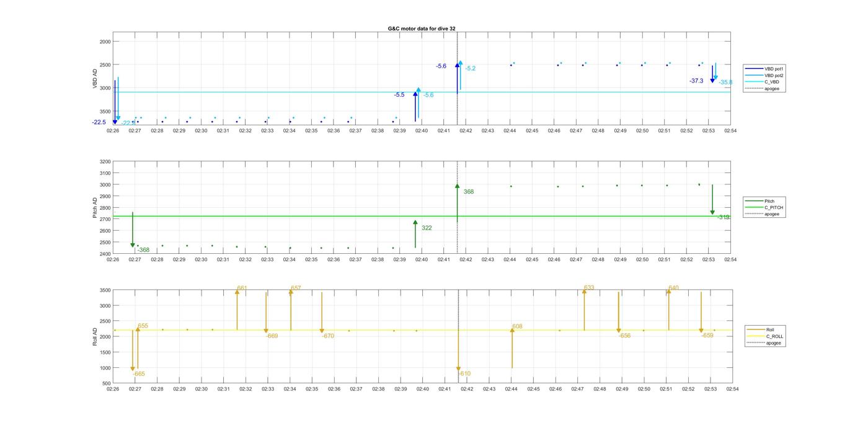
Task: Click the '322' pitch data label
Action: click(x=427, y=228)
